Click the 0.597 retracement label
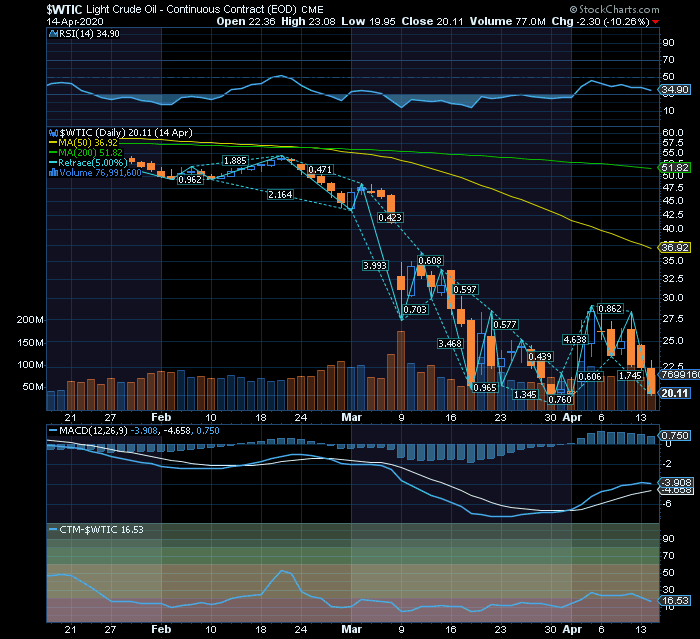This screenshot has width=700, height=639. click(465, 289)
